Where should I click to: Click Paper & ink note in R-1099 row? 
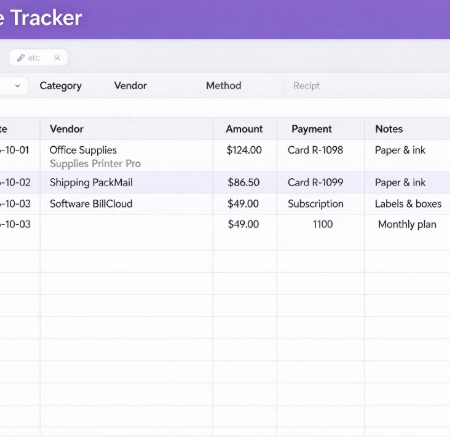click(x=400, y=182)
